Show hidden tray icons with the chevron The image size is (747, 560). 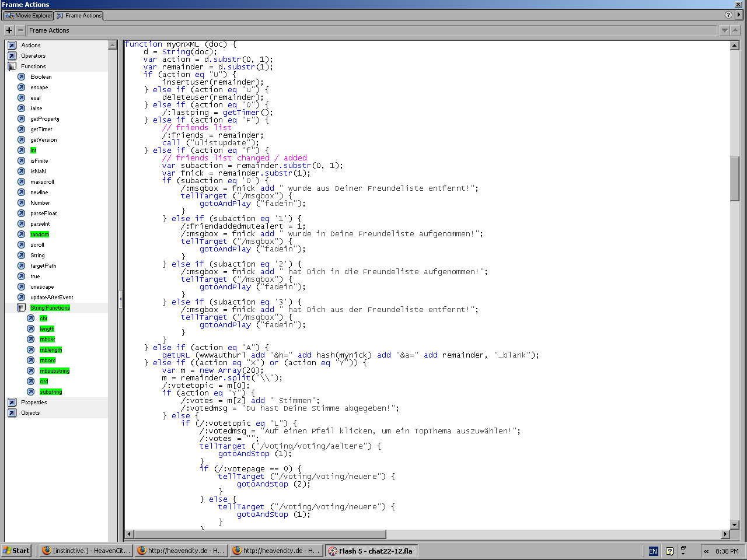[x=706, y=551]
